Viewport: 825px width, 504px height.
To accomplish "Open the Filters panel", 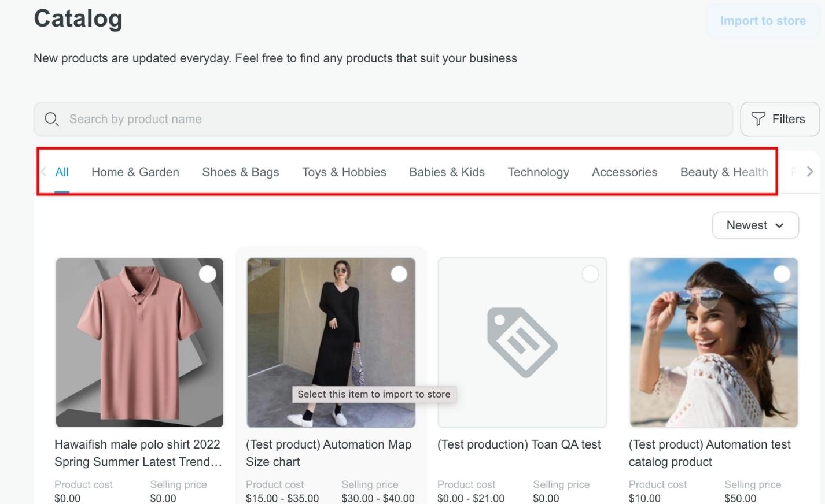I will (780, 119).
